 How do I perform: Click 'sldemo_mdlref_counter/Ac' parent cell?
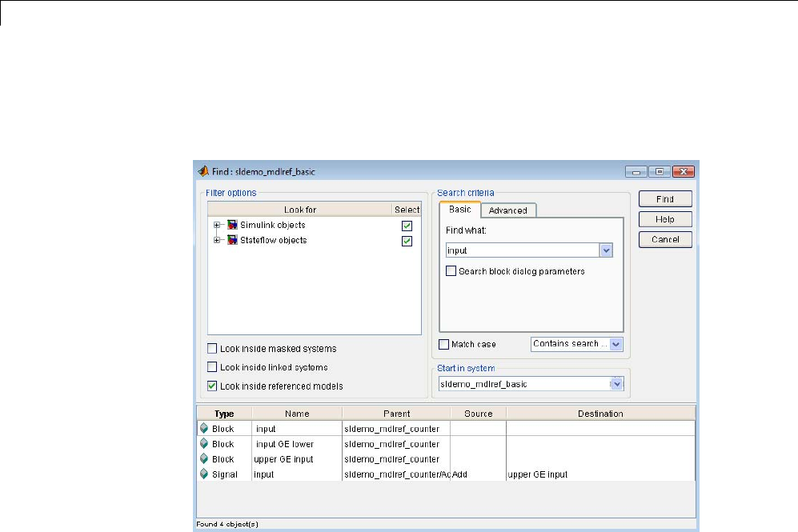396,474
